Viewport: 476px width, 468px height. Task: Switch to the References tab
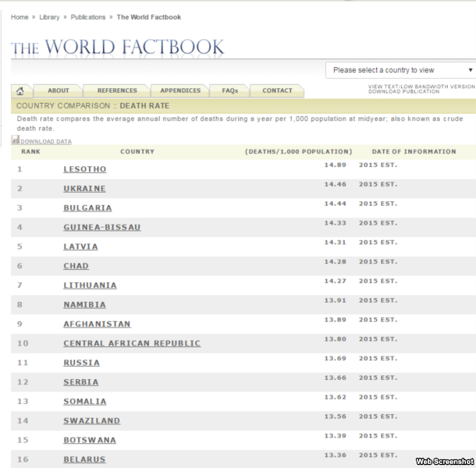click(117, 90)
